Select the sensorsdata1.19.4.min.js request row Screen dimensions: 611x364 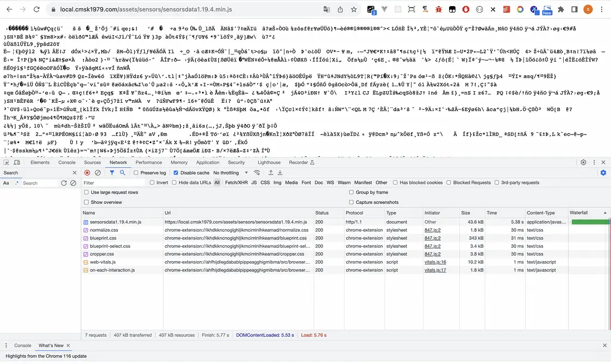coord(345,222)
